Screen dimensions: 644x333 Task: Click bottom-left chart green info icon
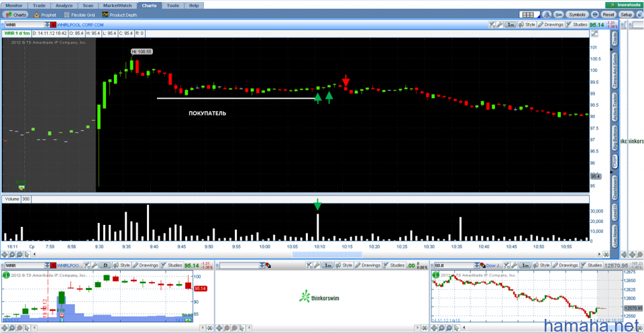(x=6, y=274)
